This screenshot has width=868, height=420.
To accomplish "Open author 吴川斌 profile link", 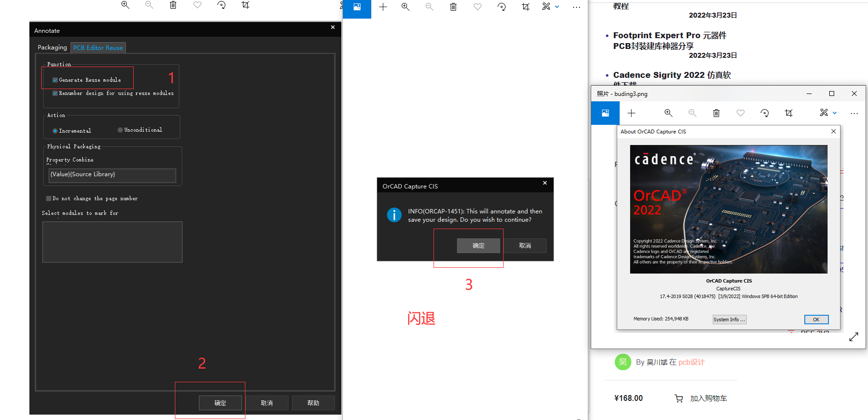I will 656,362.
